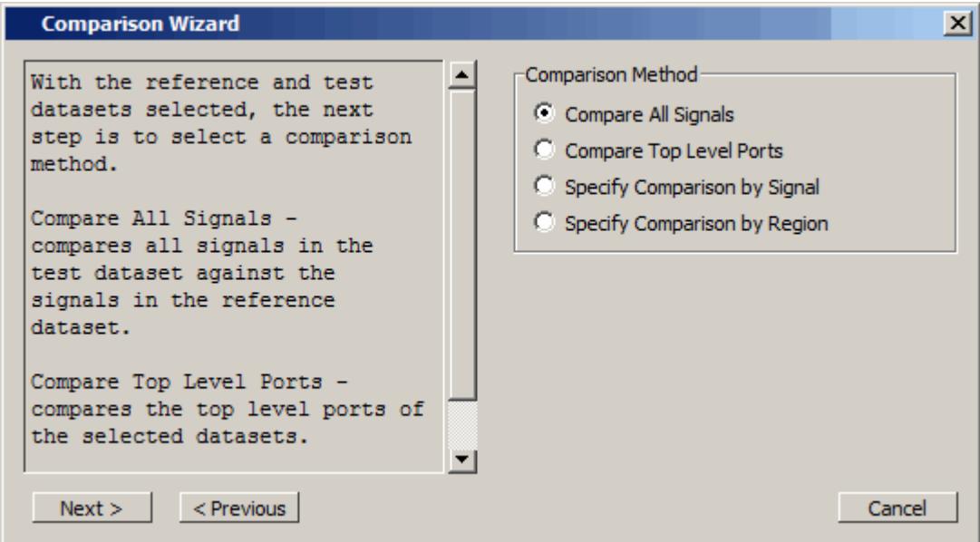Choose the Compare Top Level Ports option

coord(544,150)
